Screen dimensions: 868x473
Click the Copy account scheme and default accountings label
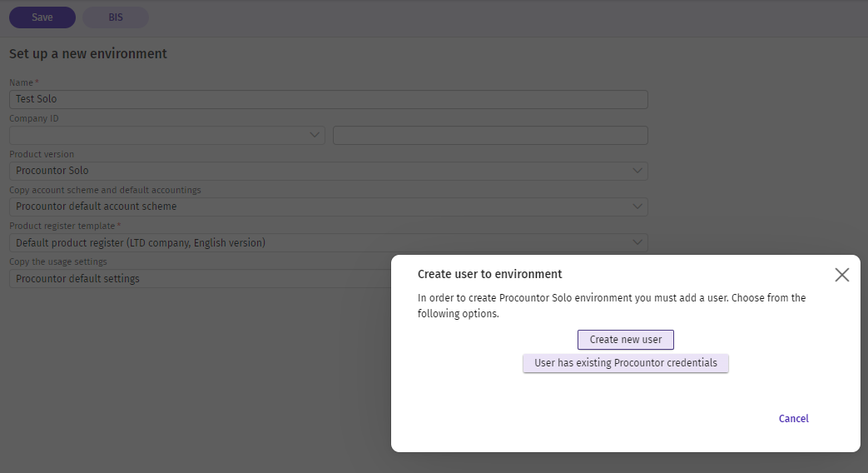pyautogui.click(x=105, y=190)
